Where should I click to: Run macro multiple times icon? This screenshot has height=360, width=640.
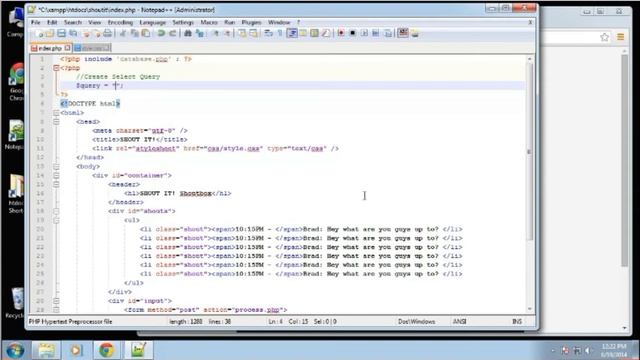[376, 33]
